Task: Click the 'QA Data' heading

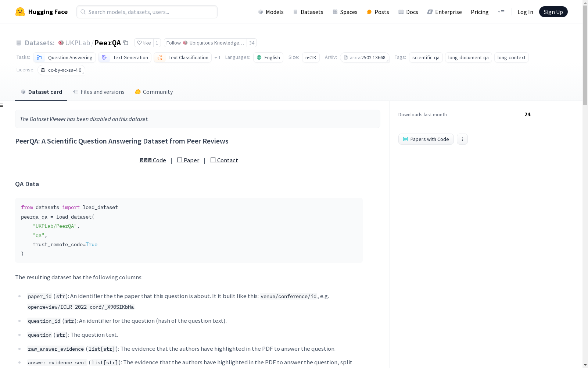Action: (x=27, y=184)
